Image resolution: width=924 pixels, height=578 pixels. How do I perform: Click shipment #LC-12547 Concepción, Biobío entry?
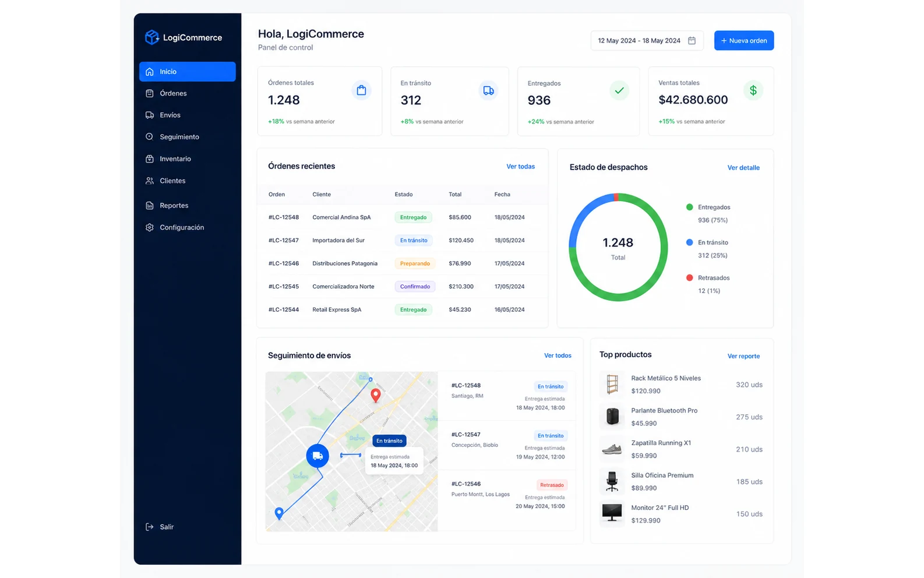coord(507,445)
